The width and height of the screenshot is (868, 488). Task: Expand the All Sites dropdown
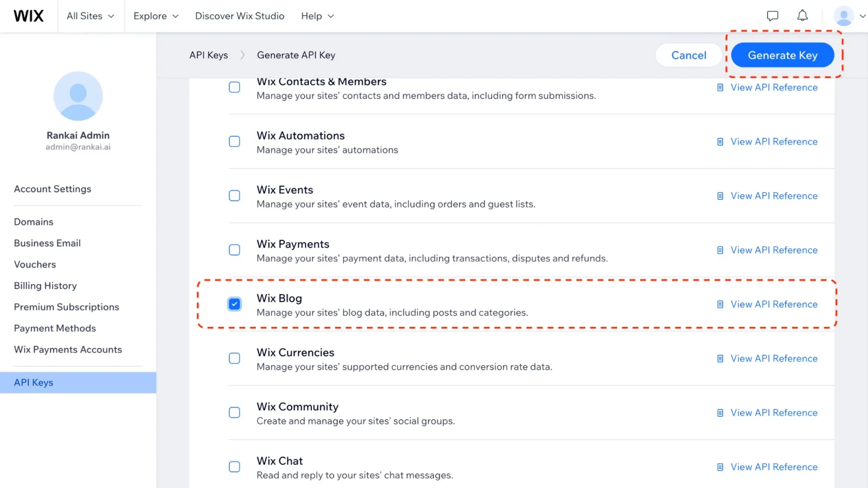pyautogui.click(x=91, y=16)
